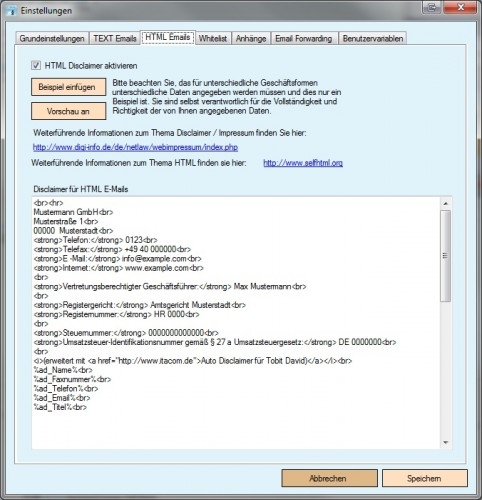The width and height of the screenshot is (482, 500).
Task: Cancel changes with Abbrechen
Action: tap(329, 478)
